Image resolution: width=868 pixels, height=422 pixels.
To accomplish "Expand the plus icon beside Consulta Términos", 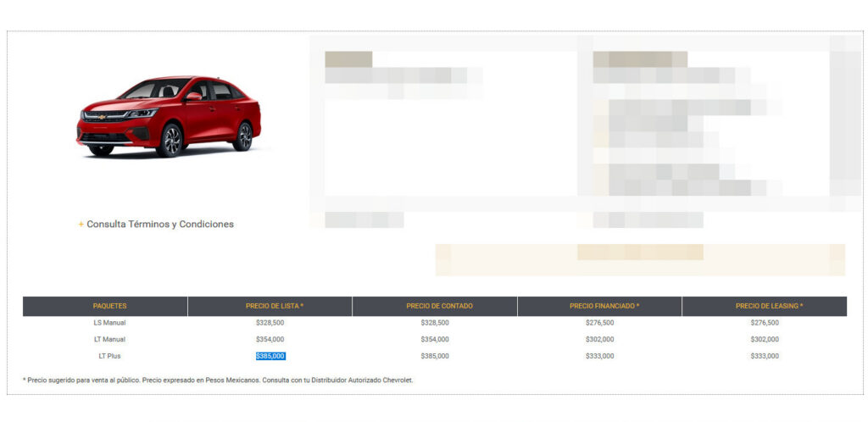I will tap(81, 224).
